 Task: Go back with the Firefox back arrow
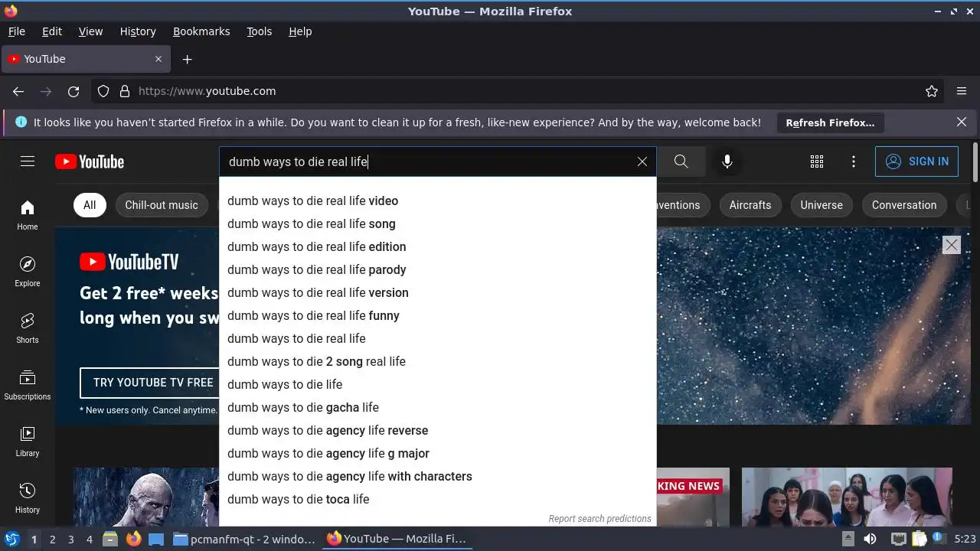pos(18,91)
